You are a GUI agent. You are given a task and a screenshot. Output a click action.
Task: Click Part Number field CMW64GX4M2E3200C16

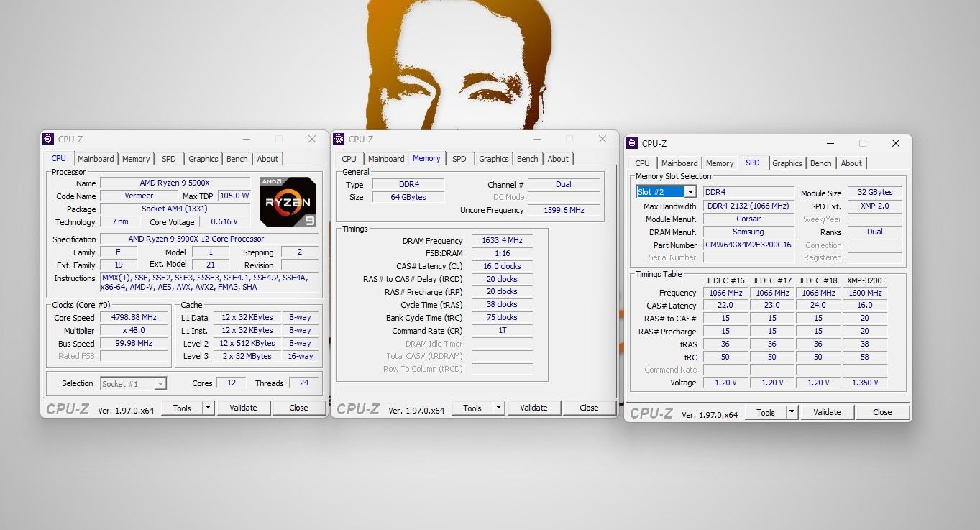(x=748, y=245)
